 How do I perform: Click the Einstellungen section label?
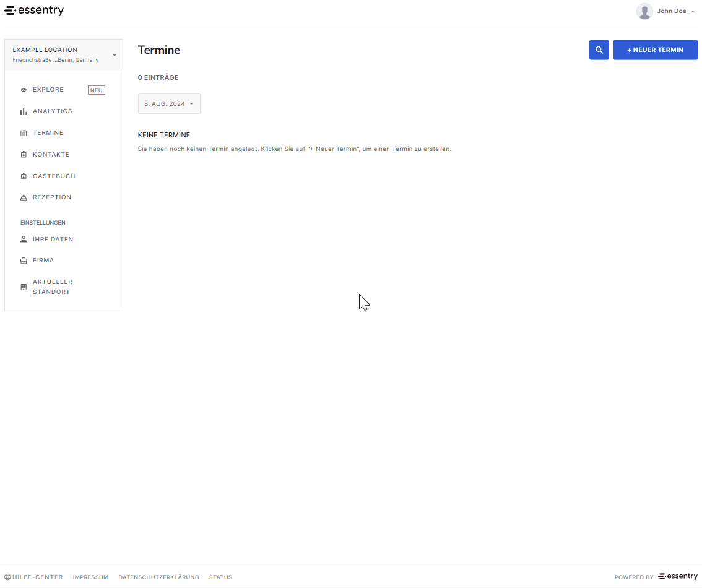43,222
